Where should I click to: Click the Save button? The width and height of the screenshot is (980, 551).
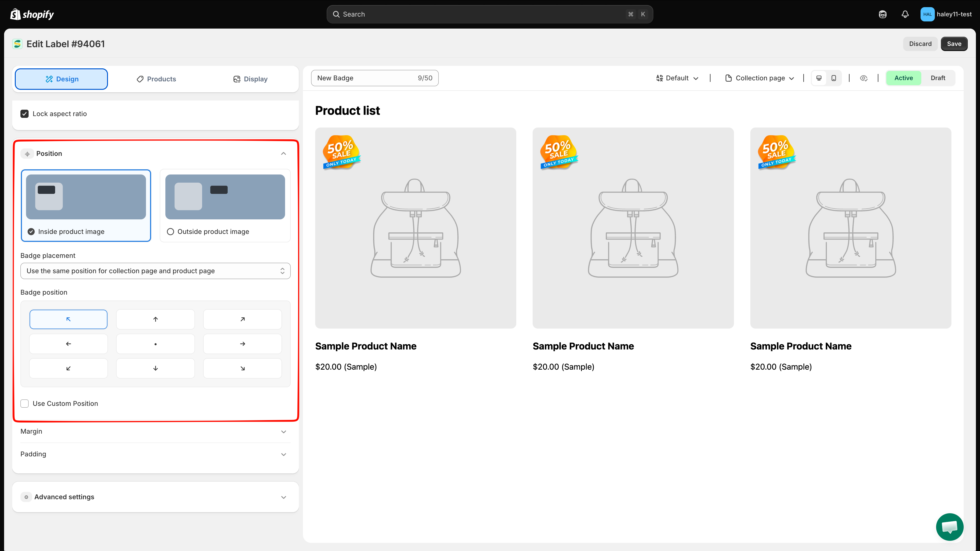point(954,44)
